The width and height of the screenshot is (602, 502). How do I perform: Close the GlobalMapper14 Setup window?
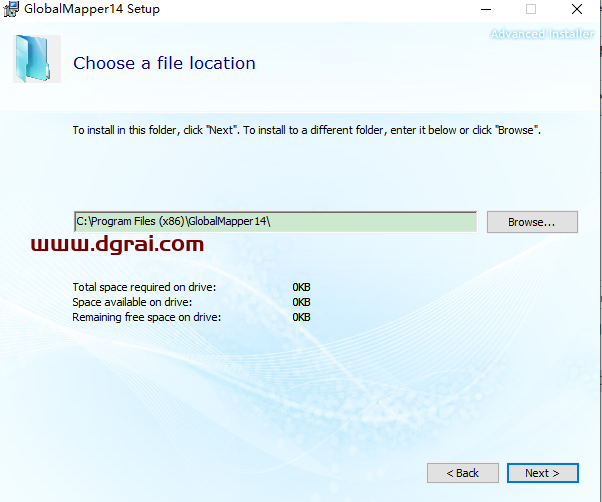coord(577,9)
